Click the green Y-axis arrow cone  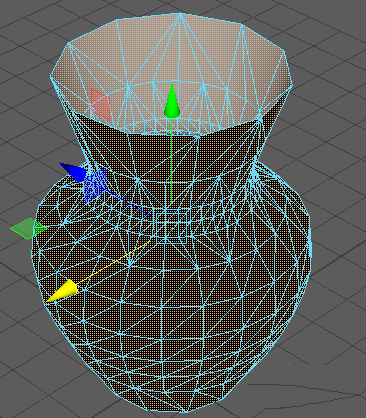172,102
